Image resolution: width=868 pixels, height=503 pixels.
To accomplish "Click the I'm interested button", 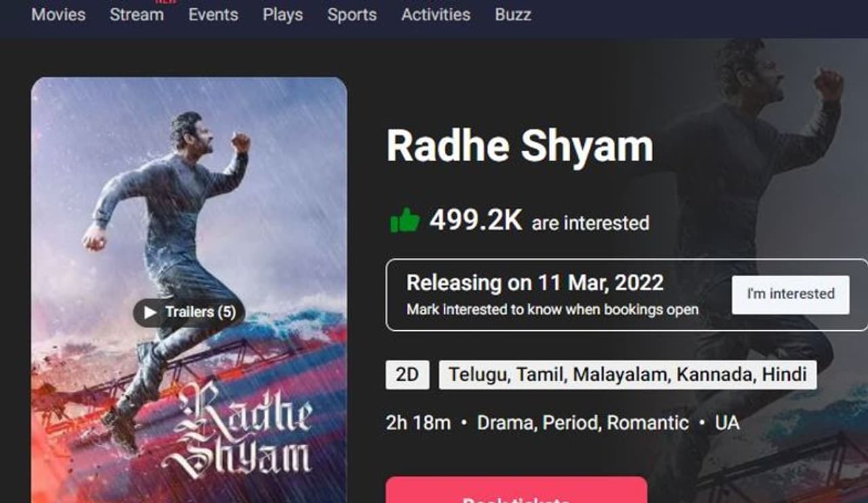I will pos(790,294).
